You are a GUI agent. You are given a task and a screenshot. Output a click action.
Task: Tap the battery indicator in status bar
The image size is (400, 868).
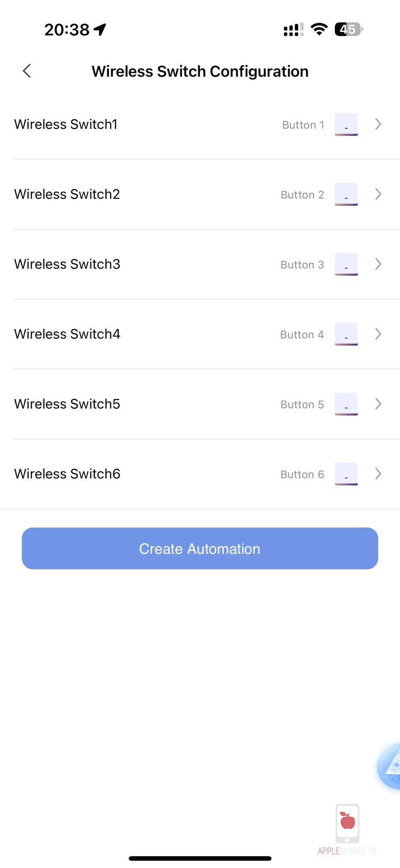[348, 29]
